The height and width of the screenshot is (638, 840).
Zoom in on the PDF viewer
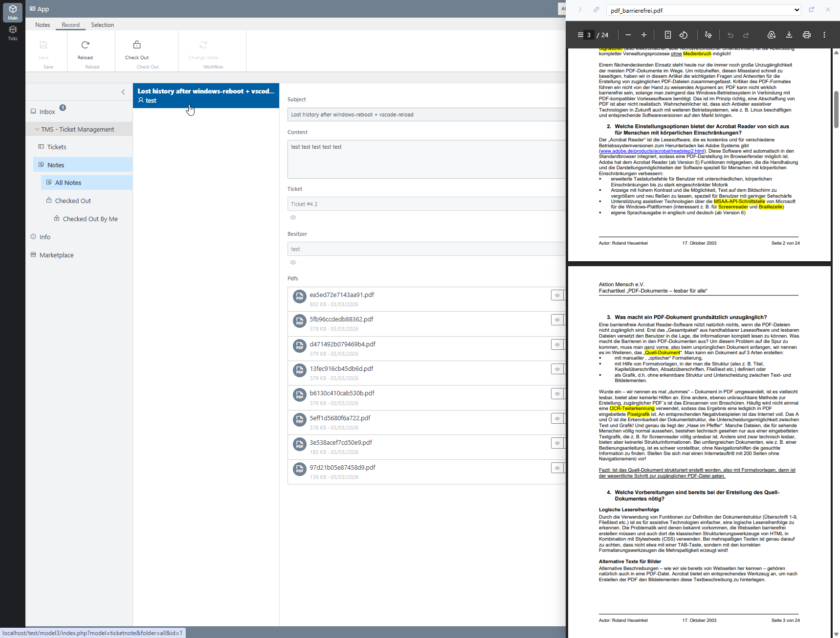point(644,35)
